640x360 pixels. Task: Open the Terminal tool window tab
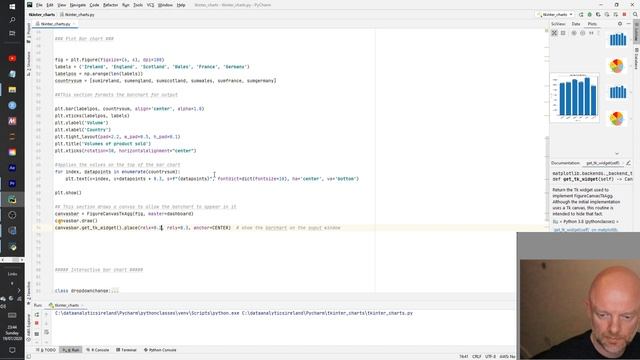(x=126, y=350)
